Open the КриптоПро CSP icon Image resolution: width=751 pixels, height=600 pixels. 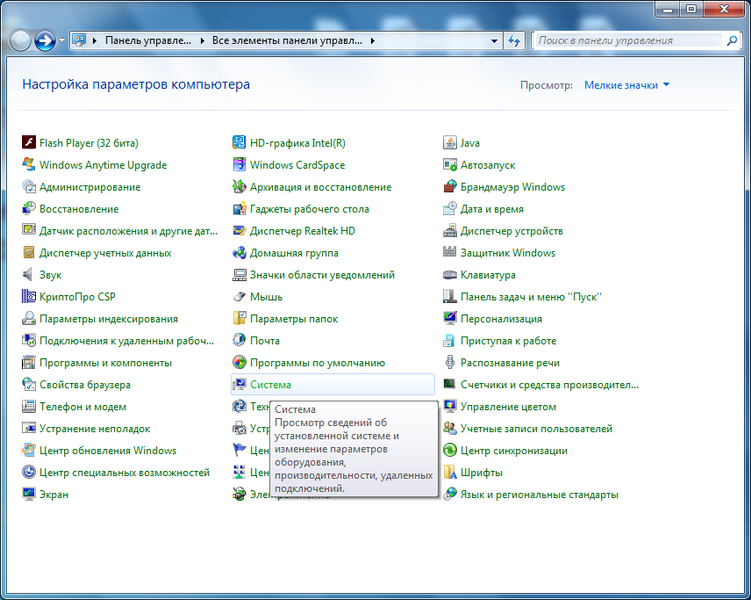tap(29, 296)
